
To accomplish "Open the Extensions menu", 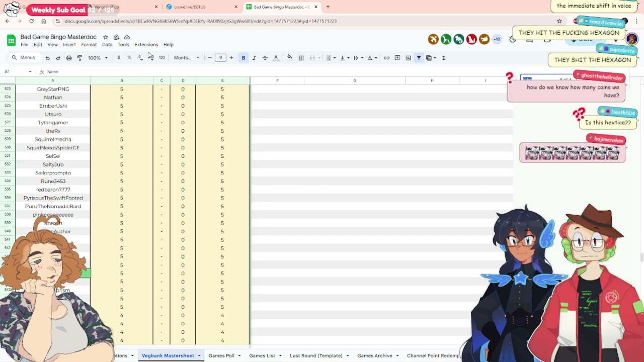I will 146,45.
